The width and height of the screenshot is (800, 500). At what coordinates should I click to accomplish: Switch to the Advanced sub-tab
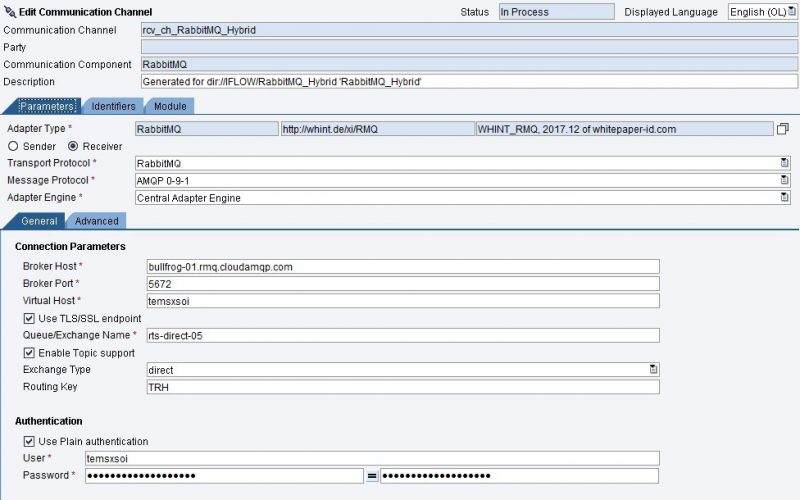[x=96, y=221]
